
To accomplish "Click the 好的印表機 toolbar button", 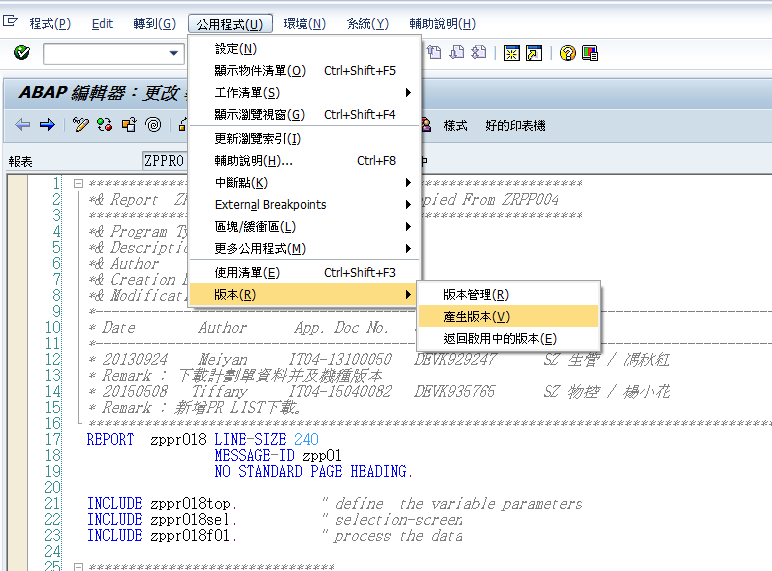I will click(515, 126).
